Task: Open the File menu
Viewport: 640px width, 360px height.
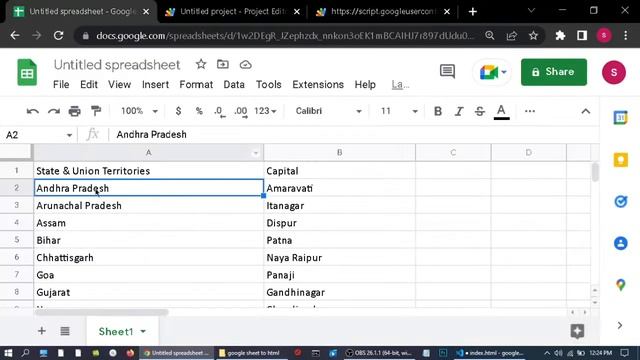Action: click(61, 84)
